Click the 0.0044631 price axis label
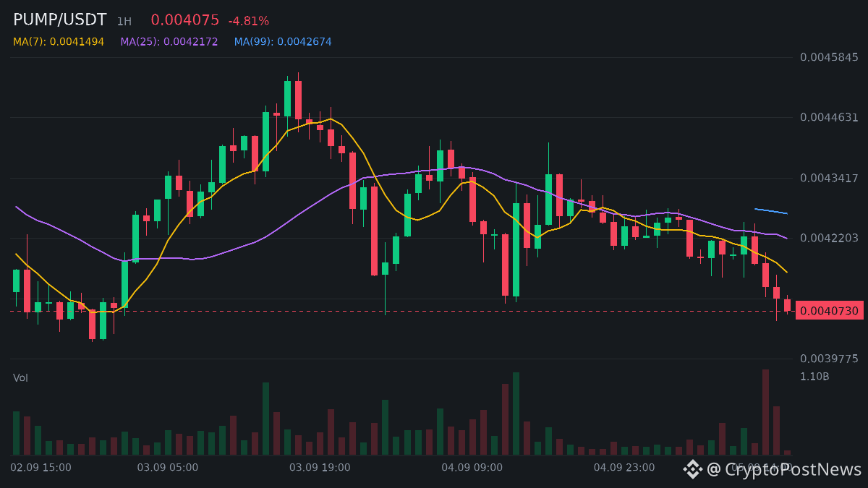Viewport: 868px width, 488px height. coord(829,118)
